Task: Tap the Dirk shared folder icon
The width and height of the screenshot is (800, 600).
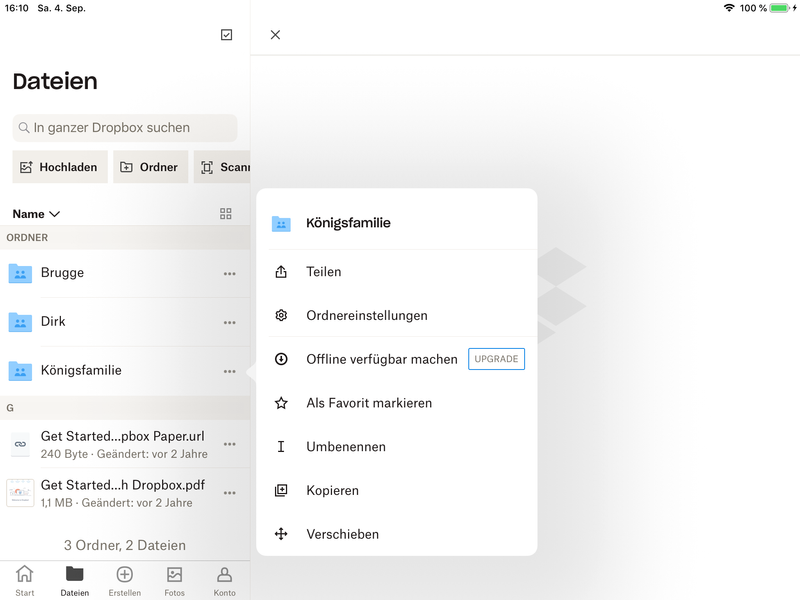Action: click(x=20, y=322)
